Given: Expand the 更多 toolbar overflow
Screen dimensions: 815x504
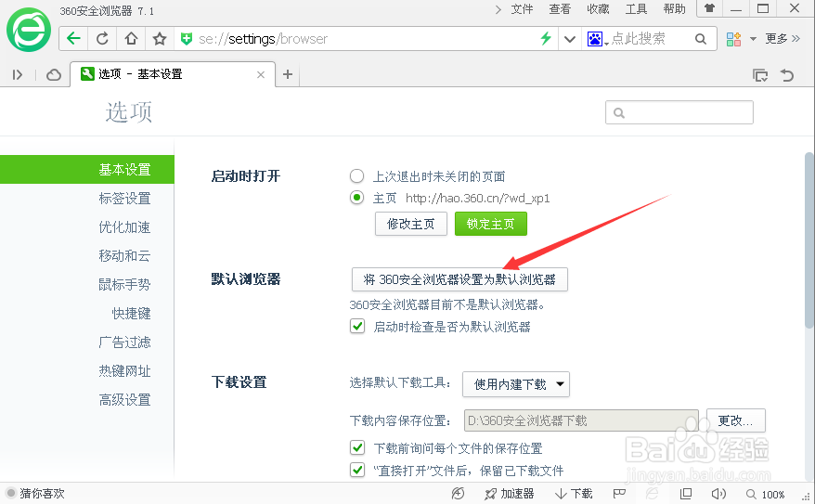Looking at the screenshot, I should 783,38.
